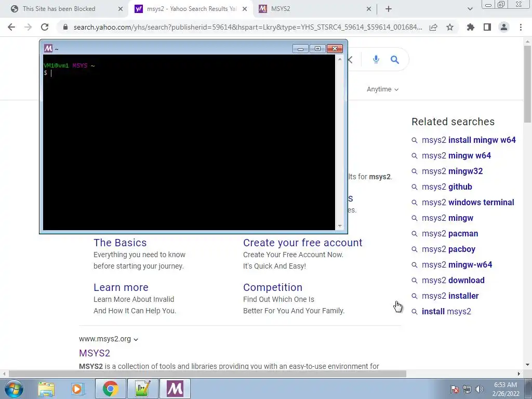Select related search 'msys2 pacboy'
Viewport: 532px width, 399px height.
point(448,249)
